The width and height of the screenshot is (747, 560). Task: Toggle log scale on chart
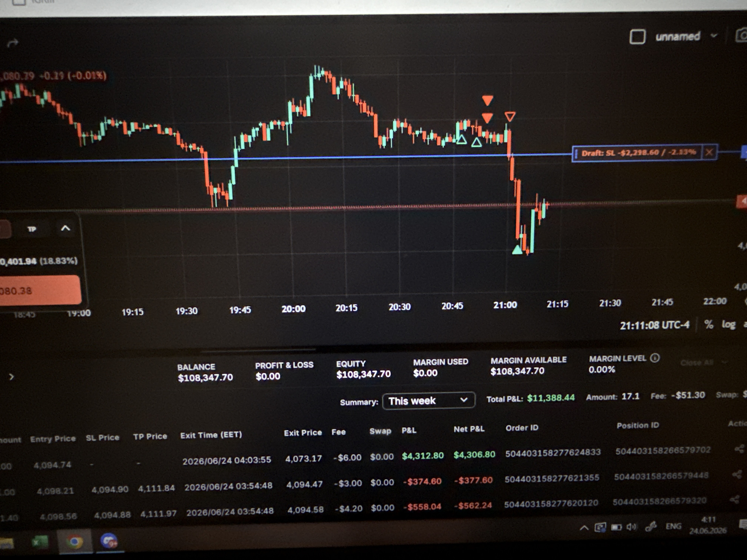[x=728, y=324]
